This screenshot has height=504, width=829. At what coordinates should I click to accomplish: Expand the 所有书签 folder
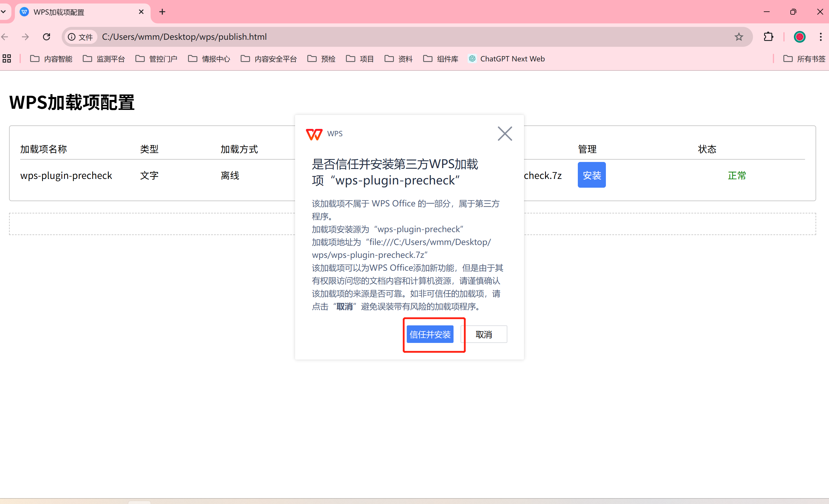pyautogui.click(x=804, y=58)
